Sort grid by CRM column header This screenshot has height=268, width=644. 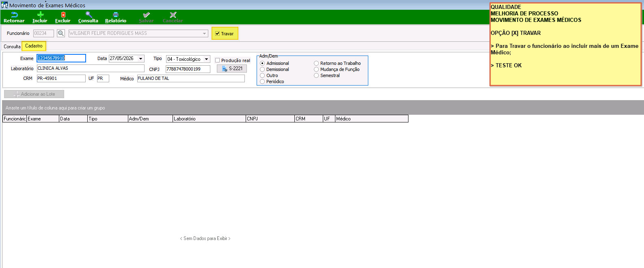(309, 119)
